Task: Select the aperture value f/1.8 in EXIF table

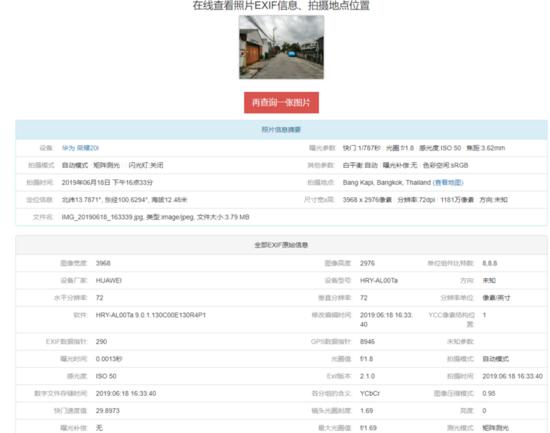Action: (x=367, y=359)
